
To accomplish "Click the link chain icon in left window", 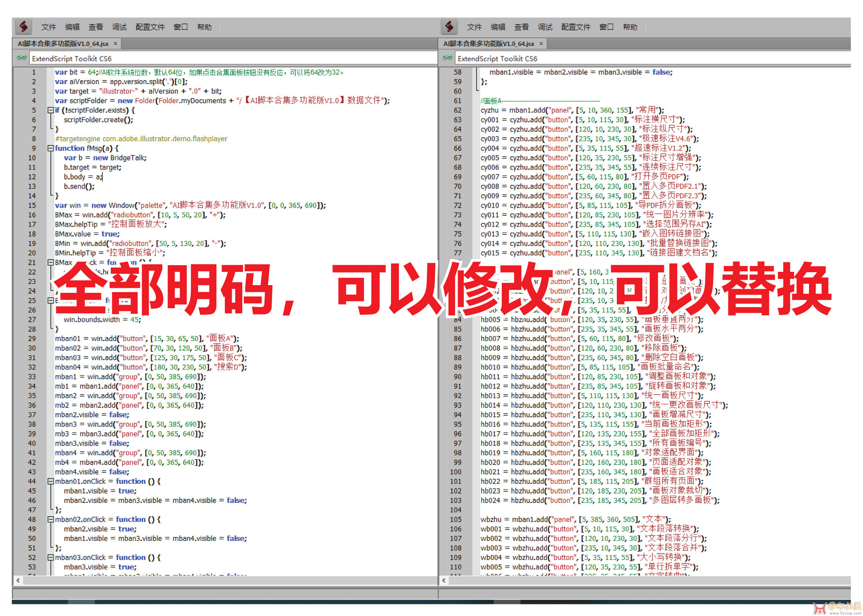I will coord(21,58).
